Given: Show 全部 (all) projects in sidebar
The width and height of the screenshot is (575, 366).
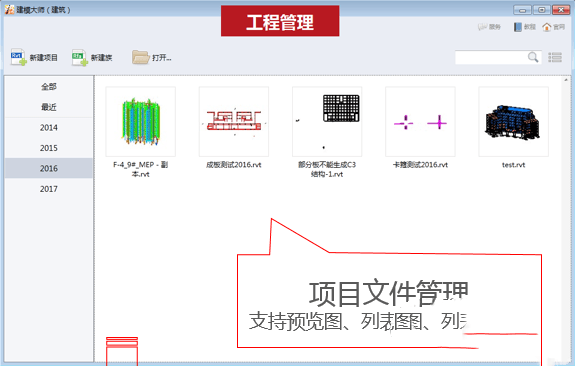Looking at the screenshot, I should coord(49,87).
